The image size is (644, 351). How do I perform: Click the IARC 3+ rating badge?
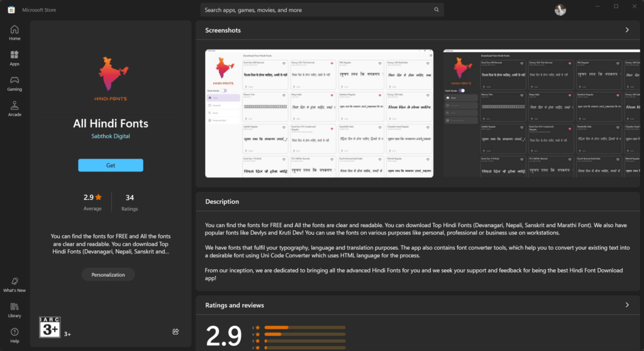(50, 327)
